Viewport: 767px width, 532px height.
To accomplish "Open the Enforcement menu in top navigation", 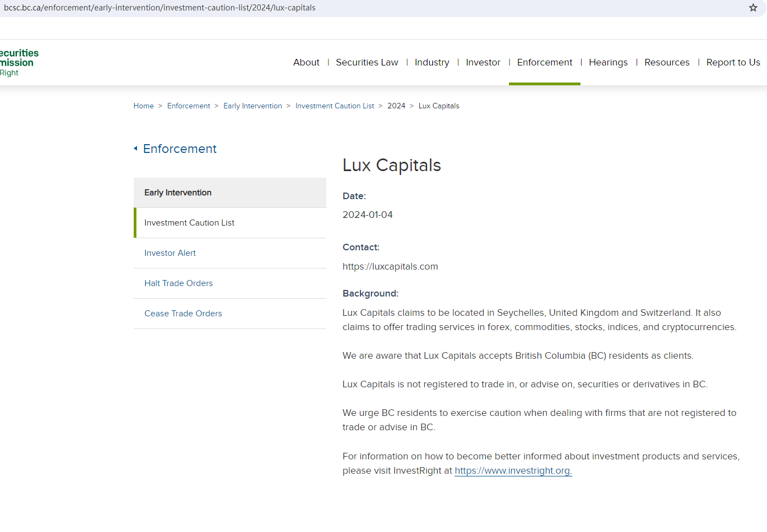I will tap(545, 62).
